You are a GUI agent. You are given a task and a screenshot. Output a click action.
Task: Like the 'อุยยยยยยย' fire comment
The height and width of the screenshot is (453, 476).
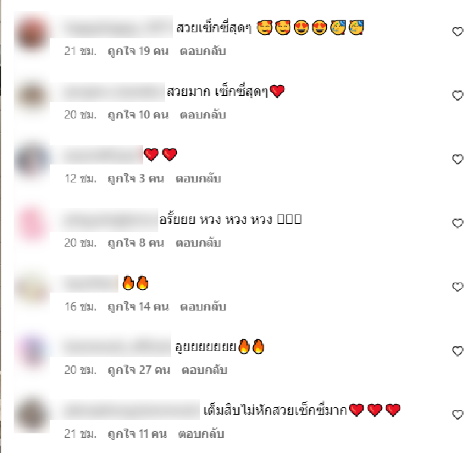coord(458,351)
